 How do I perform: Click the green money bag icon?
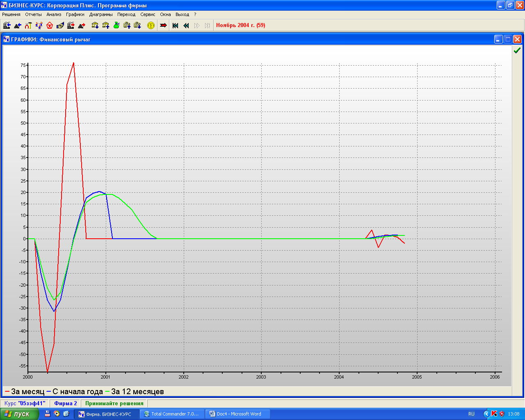click(116, 25)
